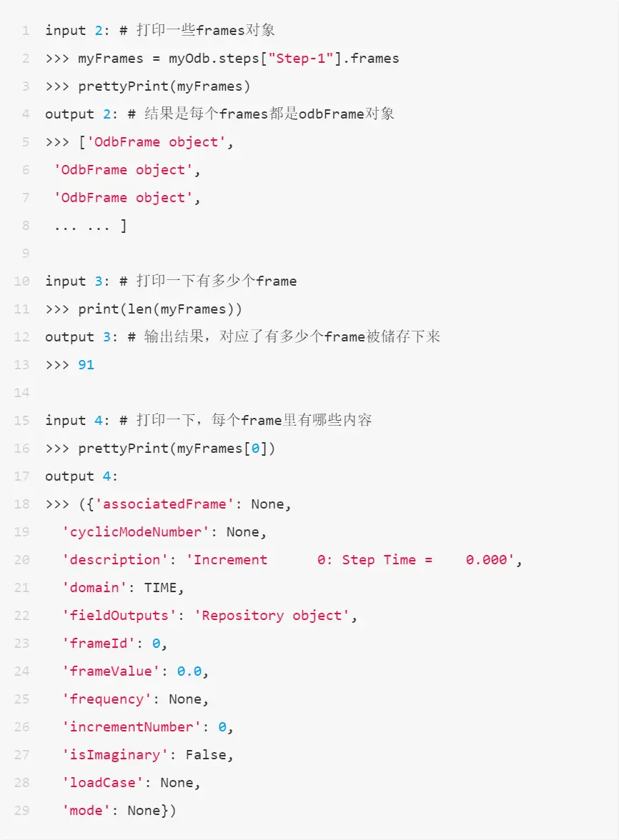619x840 pixels.
Task: Click the 'description' key on line 20
Action: click(x=114, y=560)
